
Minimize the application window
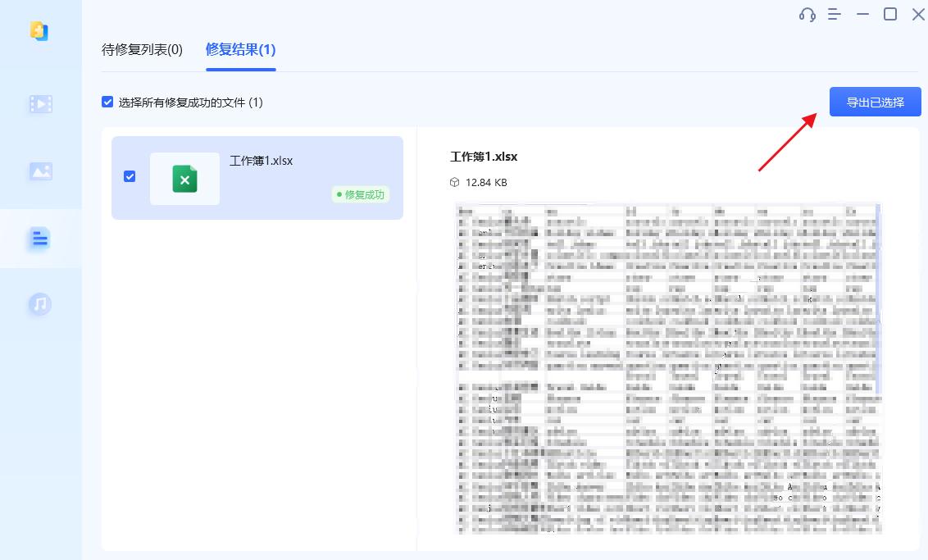click(862, 14)
